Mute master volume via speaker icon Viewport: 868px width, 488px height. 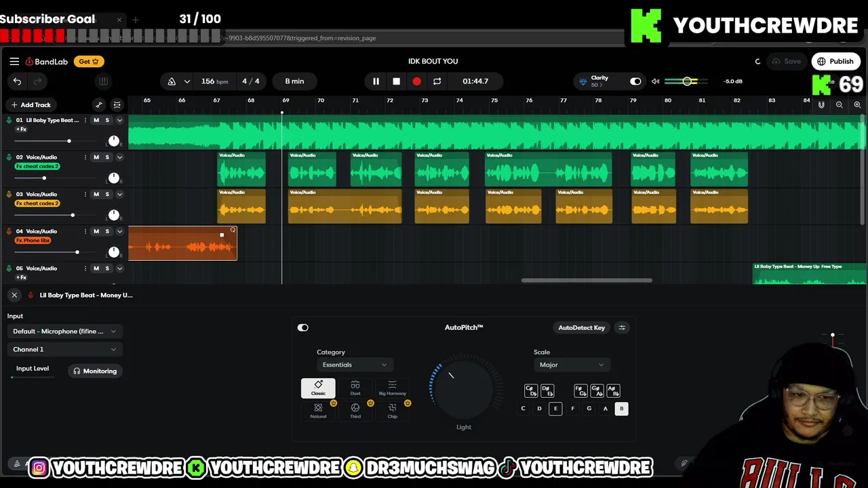pos(655,81)
